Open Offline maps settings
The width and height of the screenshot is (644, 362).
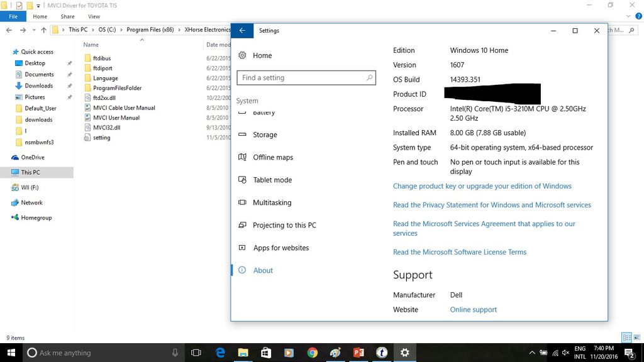[x=273, y=157]
